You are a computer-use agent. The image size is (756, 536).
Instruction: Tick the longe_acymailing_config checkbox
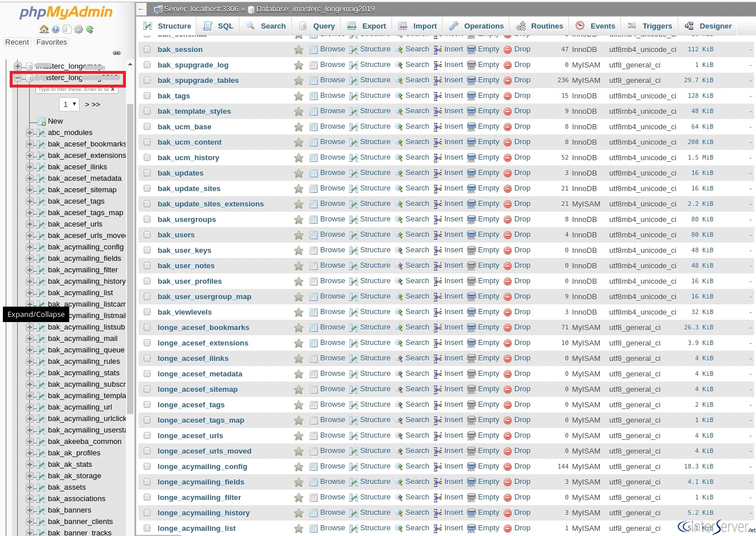pyautogui.click(x=147, y=467)
